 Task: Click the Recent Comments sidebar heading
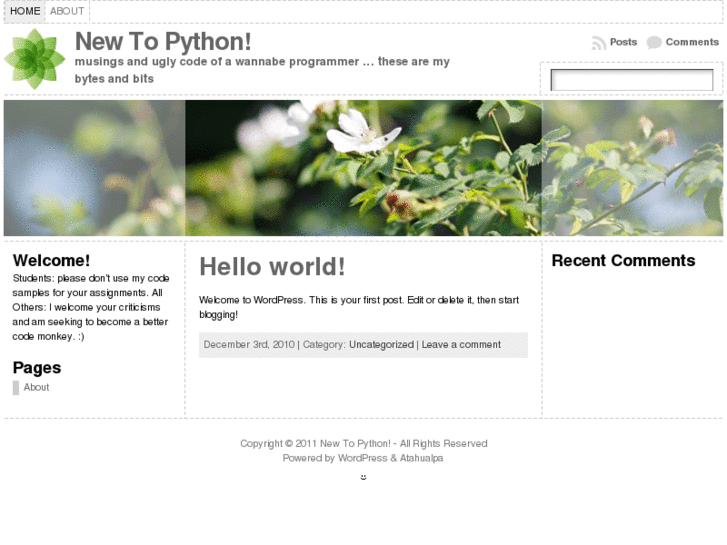[x=623, y=261]
